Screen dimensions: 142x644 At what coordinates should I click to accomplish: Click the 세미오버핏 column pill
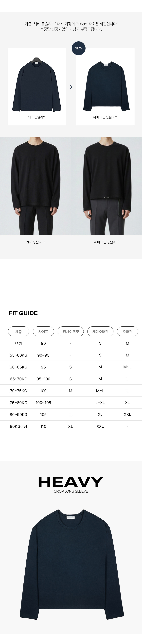(100, 332)
